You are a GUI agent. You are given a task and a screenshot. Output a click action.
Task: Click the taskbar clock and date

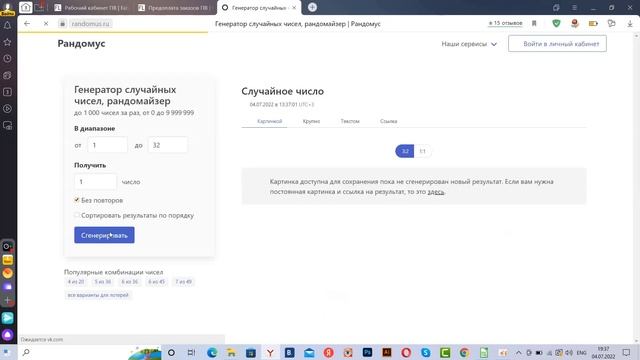coord(603,353)
